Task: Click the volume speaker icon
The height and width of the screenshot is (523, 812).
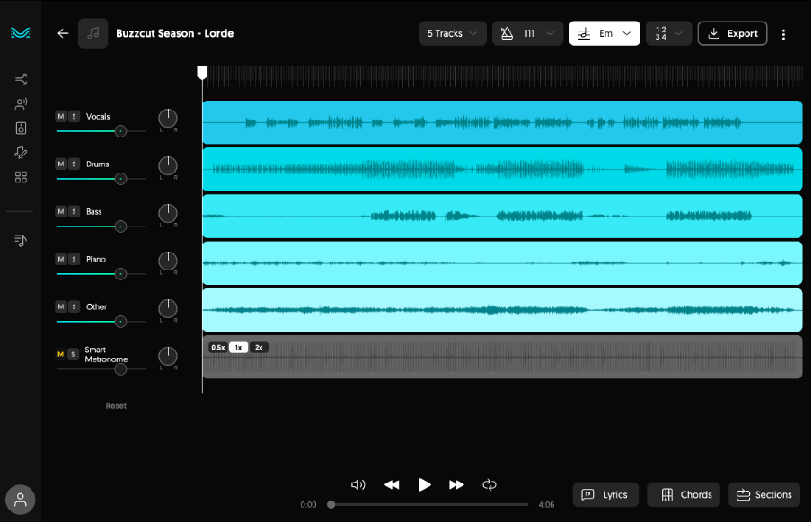Action: tap(357, 484)
